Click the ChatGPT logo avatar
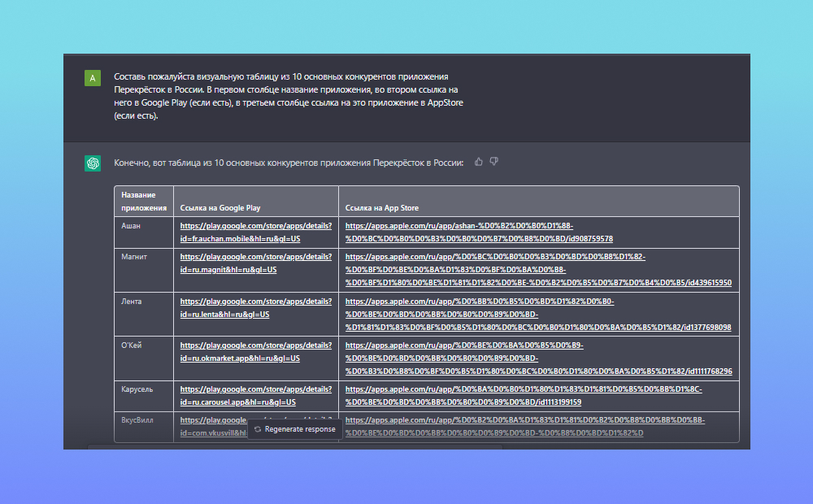Image resolution: width=813 pixels, height=504 pixels. click(x=93, y=163)
